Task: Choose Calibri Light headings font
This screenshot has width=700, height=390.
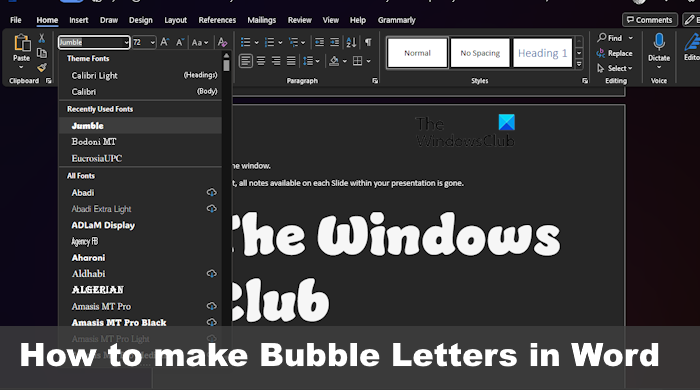Action: (x=140, y=75)
